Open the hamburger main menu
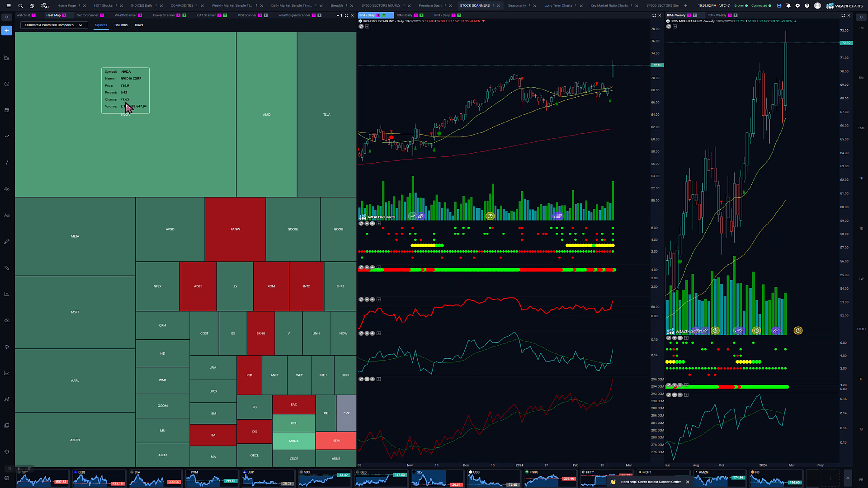Screen dimensions: 868x488 tap(9, 6)
